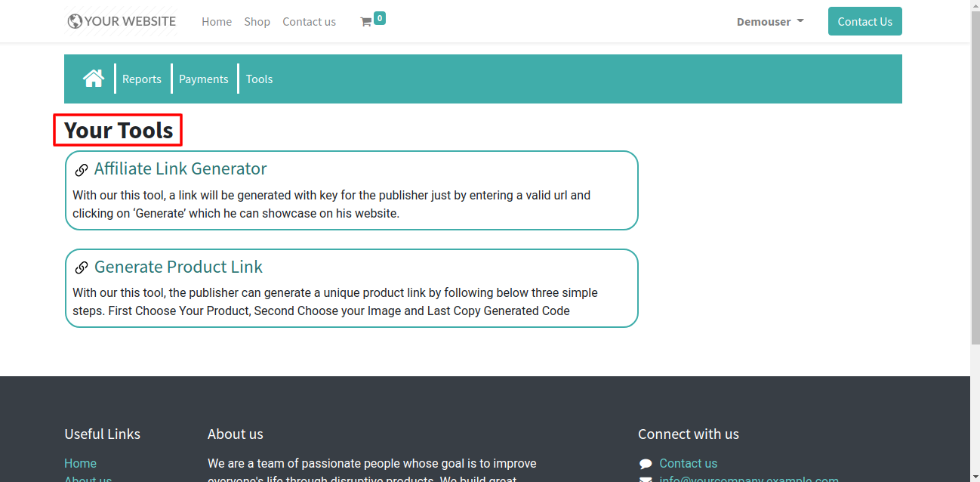
Task: Click the globe icon in the website logo
Action: [75, 22]
